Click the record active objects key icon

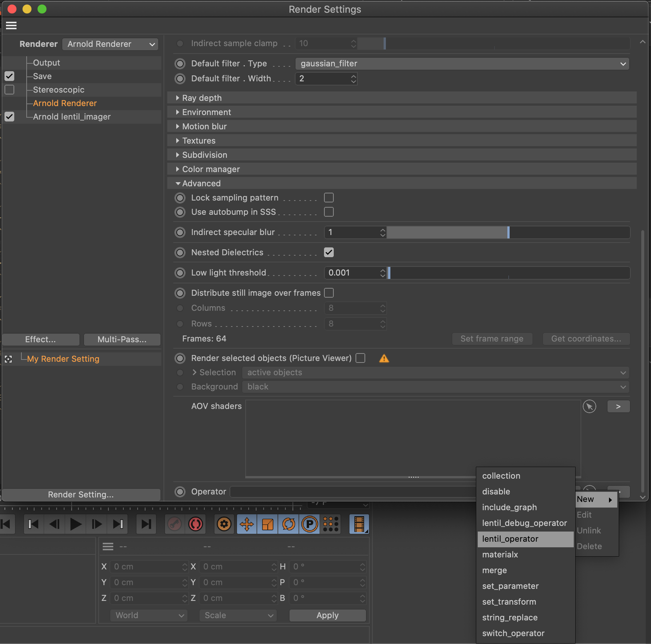(x=175, y=524)
